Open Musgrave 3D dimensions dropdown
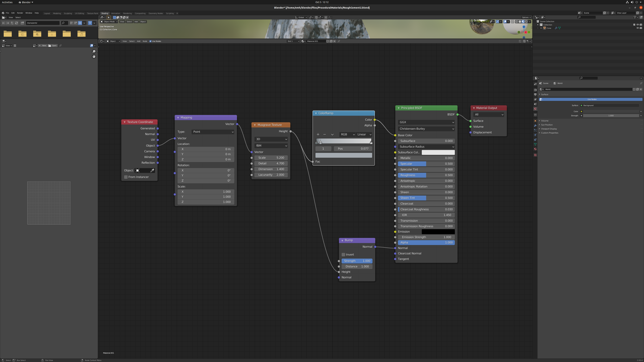 [271, 139]
